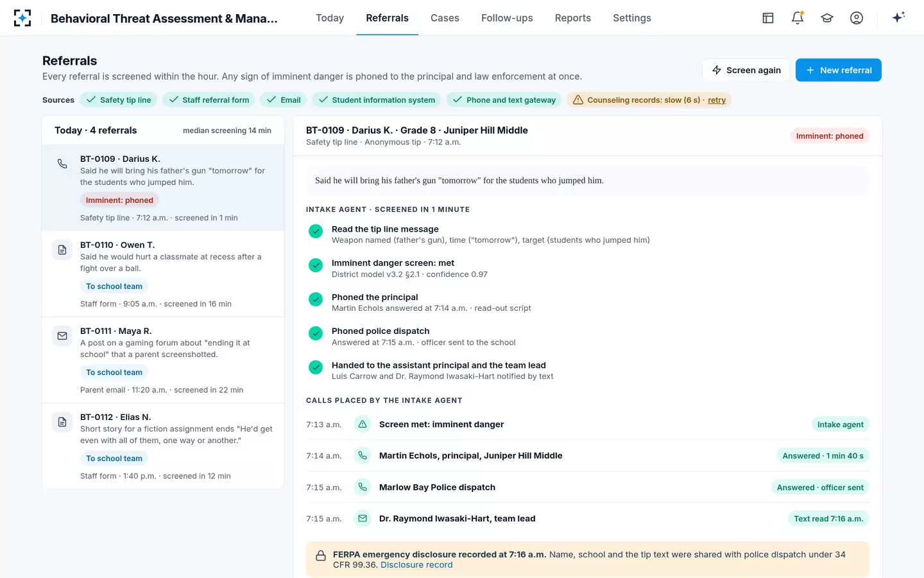The image size is (924, 578).
Task: Open the Settings tab
Action: pyautogui.click(x=632, y=18)
